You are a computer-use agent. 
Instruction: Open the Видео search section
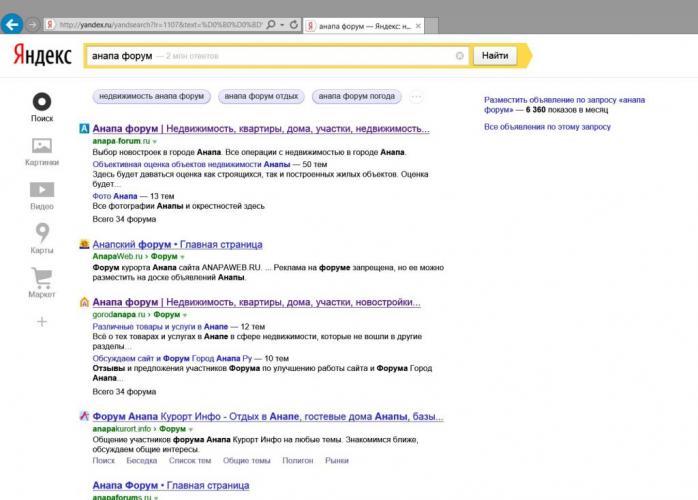(x=42, y=196)
